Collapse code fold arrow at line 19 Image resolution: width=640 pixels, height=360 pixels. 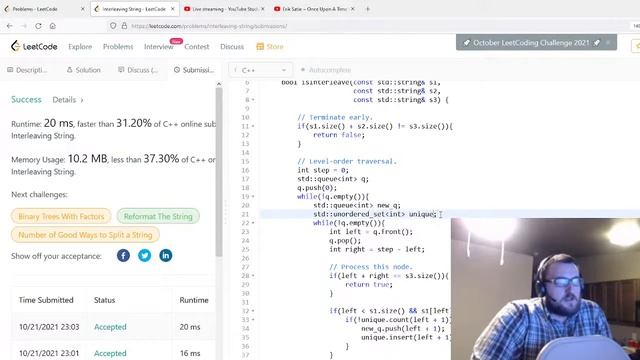click(253, 196)
